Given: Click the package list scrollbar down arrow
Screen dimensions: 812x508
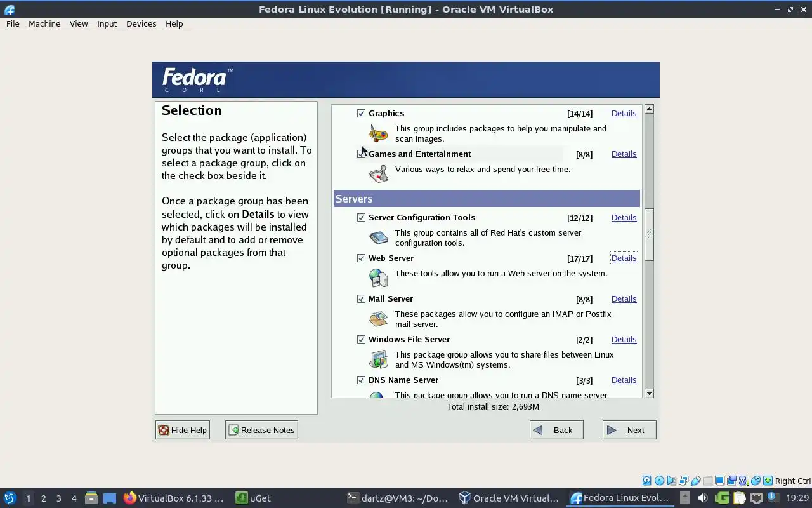Looking at the screenshot, I should click(649, 394).
